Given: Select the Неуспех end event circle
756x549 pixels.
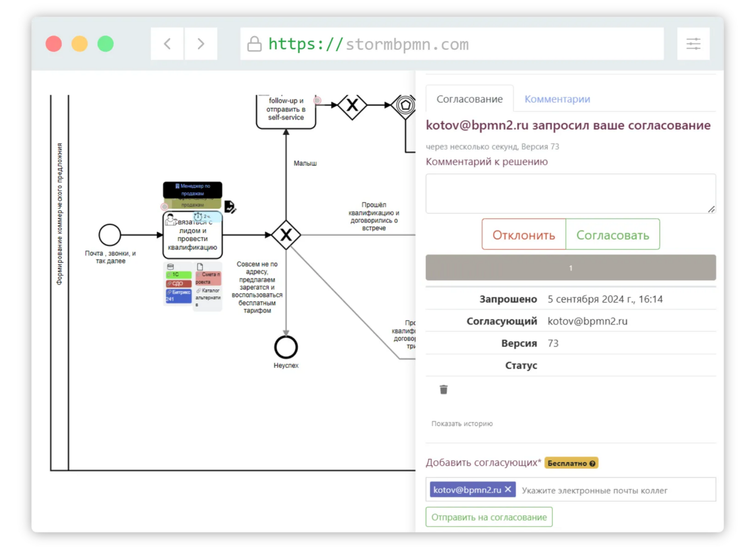Looking at the screenshot, I should [286, 347].
